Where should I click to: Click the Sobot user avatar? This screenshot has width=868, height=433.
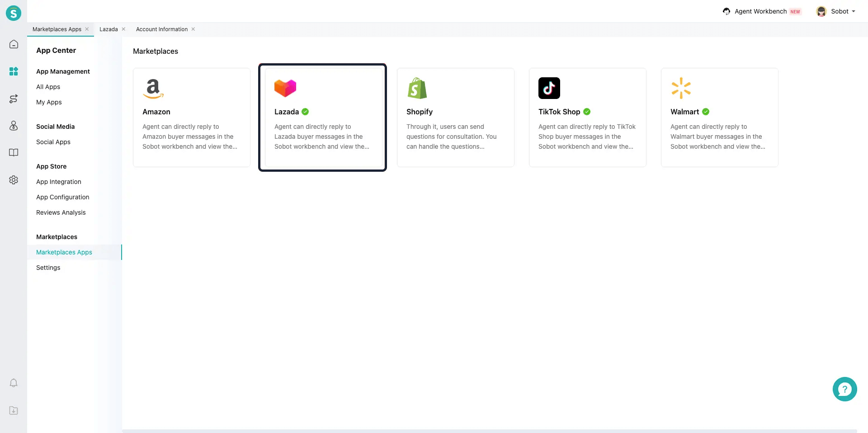[x=821, y=11]
